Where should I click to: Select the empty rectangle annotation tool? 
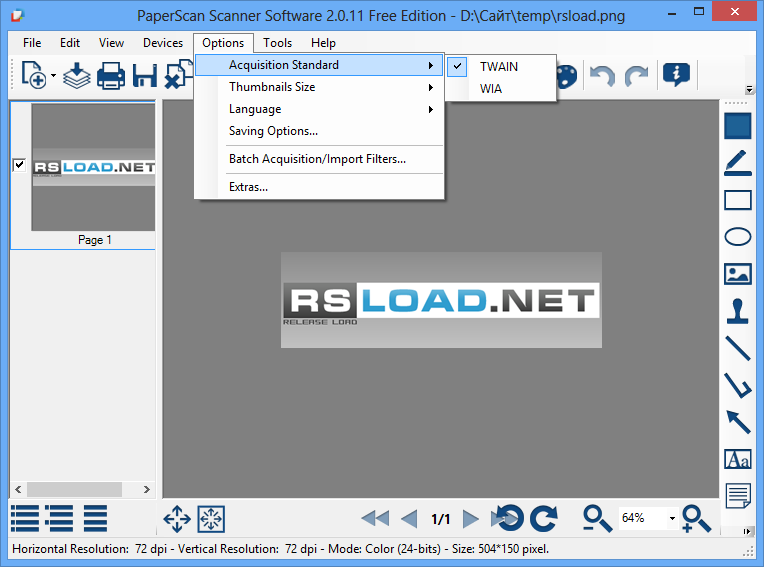pos(738,200)
